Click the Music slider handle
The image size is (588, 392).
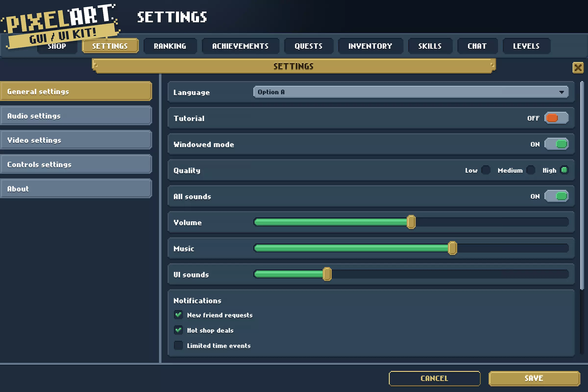452,248
